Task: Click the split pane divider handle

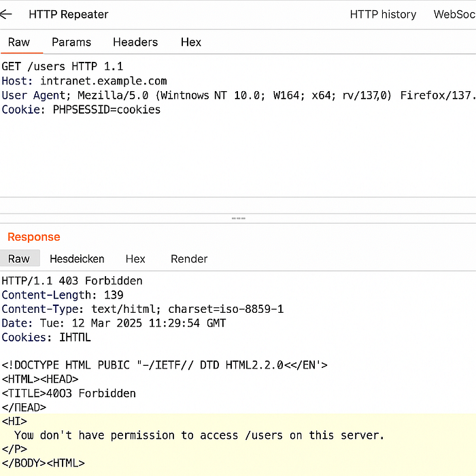Action: click(238, 218)
